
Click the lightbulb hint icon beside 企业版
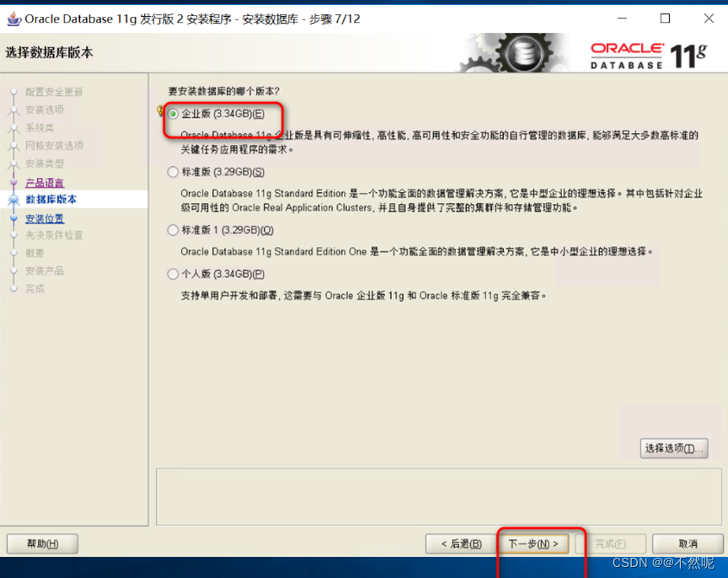click(160, 110)
